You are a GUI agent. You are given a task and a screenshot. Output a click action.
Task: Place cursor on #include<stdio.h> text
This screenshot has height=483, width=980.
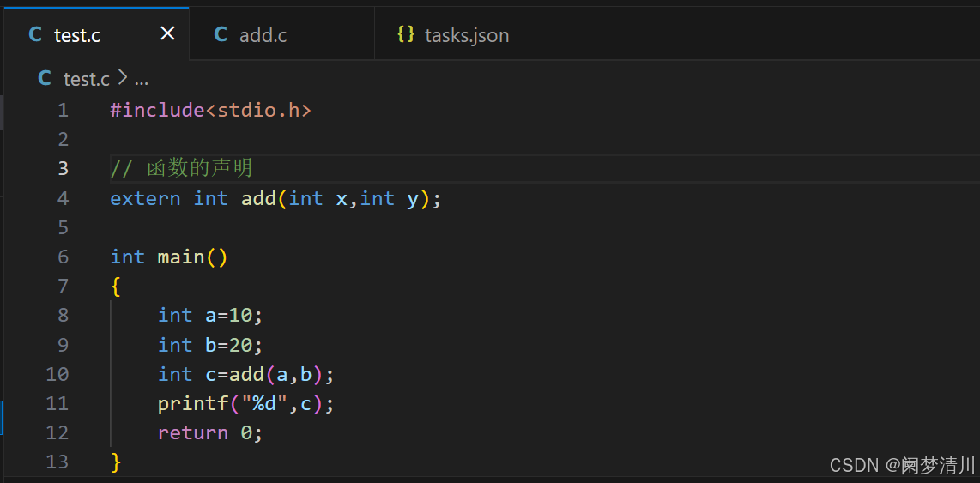pyautogui.click(x=210, y=111)
